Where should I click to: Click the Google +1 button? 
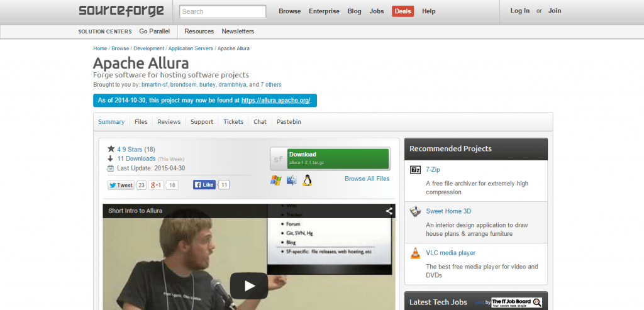coord(156,185)
